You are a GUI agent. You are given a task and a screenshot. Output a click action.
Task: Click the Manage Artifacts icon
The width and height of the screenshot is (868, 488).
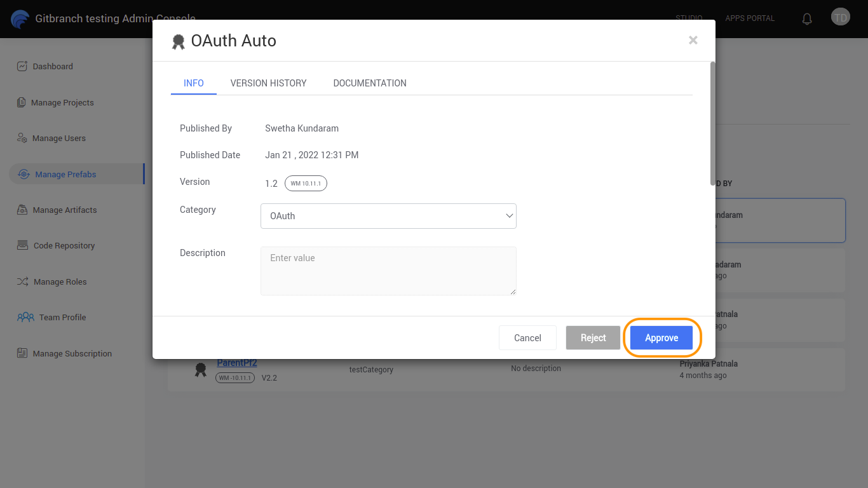coord(22,210)
